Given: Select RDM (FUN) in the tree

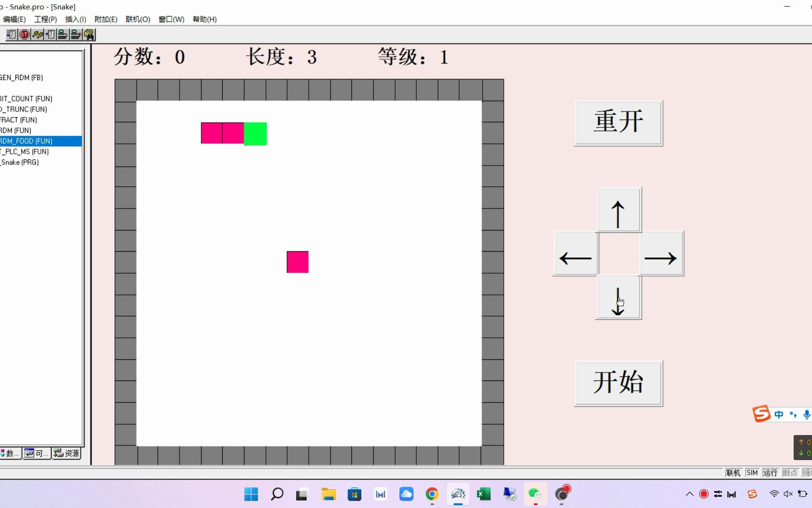Looking at the screenshot, I should tap(16, 130).
